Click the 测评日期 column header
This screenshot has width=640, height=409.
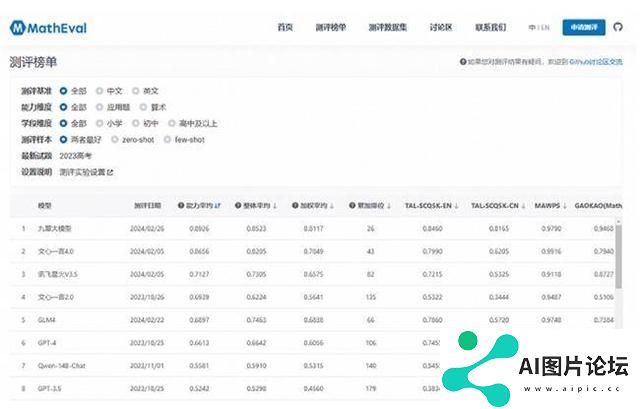tap(147, 205)
